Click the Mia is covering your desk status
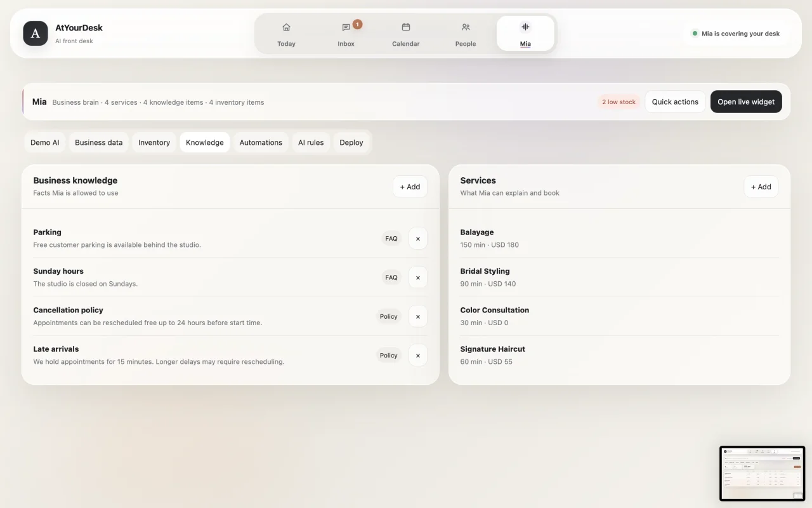This screenshot has width=812, height=508. pos(737,34)
